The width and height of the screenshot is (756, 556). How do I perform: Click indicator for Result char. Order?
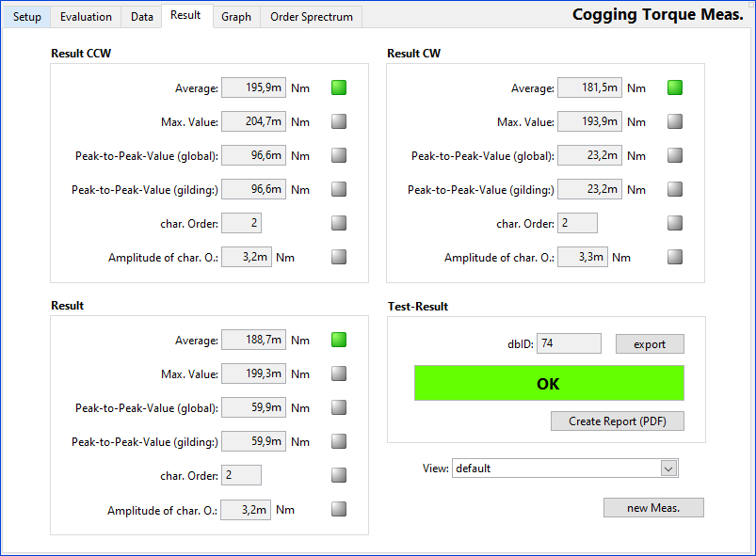point(339,475)
